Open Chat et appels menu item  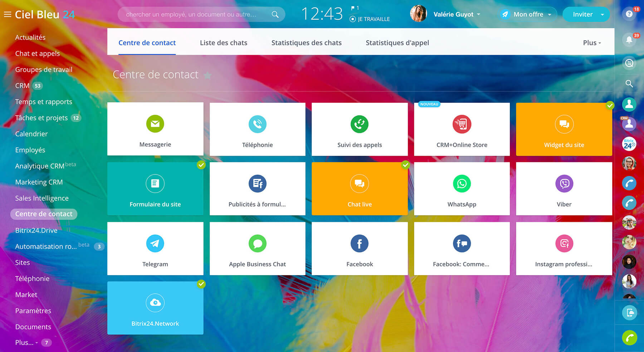pyautogui.click(x=38, y=53)
